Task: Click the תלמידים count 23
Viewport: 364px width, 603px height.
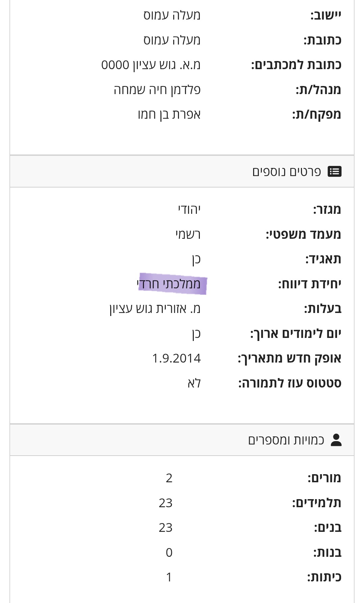Action: point(165,503)
